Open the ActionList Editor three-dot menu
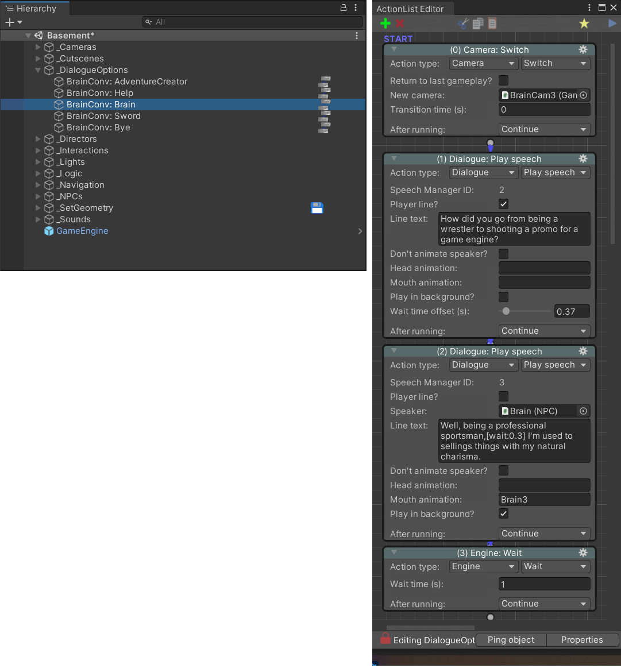Screen dimensions: 621x672 (589, 7)
